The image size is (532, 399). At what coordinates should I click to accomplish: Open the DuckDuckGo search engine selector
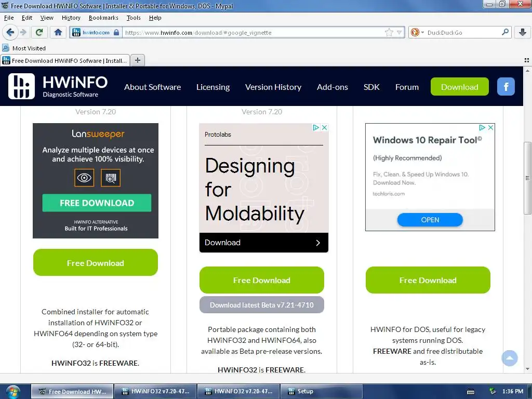(417, 33)
